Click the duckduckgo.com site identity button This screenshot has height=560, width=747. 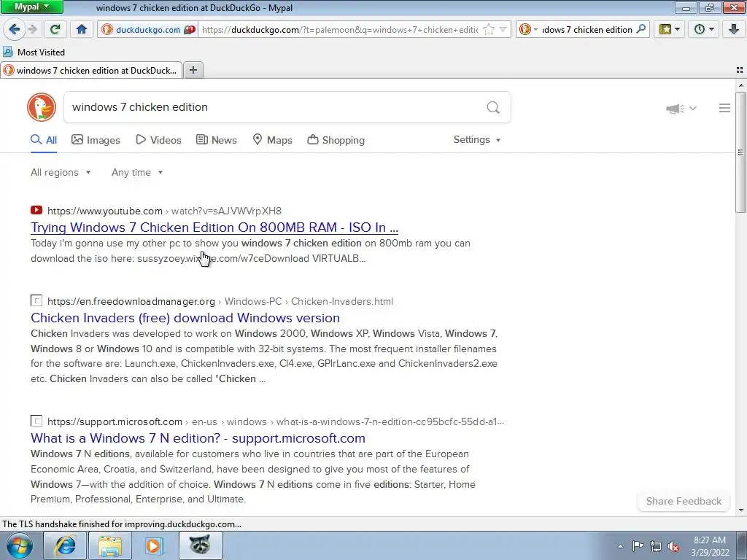click(148, 29)
